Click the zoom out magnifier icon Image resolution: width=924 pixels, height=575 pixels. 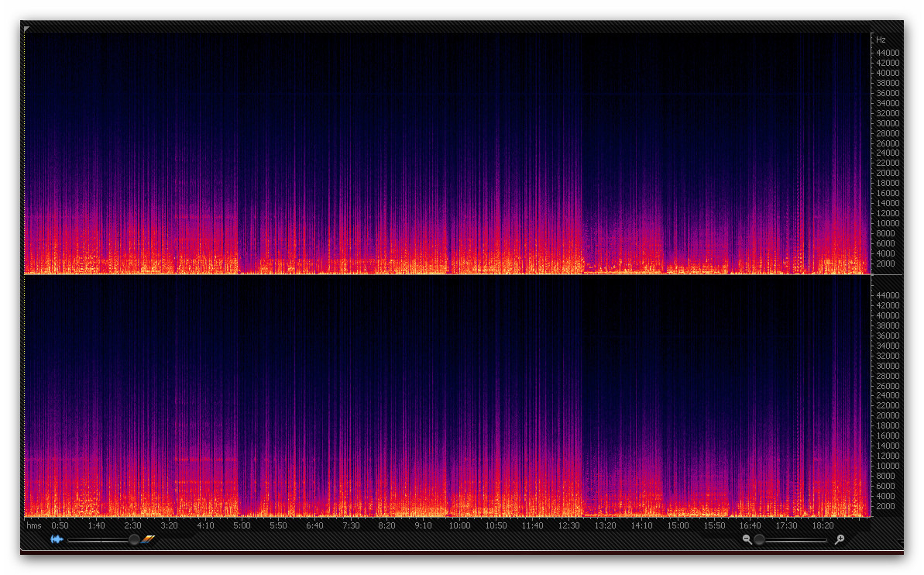(x=747, y=539)
